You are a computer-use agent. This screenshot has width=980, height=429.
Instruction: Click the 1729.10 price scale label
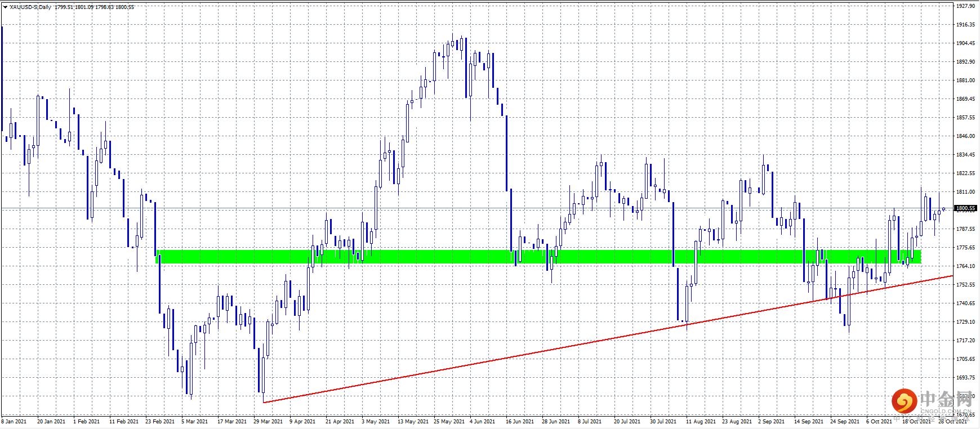(965, 322)
